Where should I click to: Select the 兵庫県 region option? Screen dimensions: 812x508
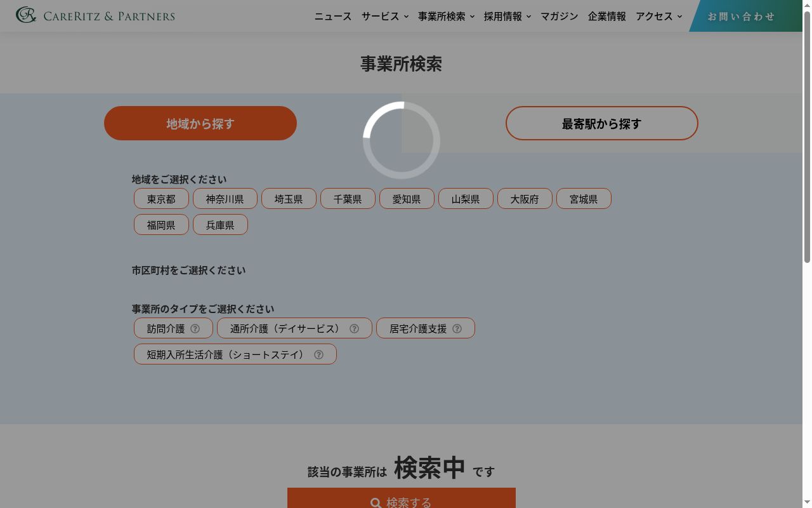pyautogui.click(x=220, y=225)
